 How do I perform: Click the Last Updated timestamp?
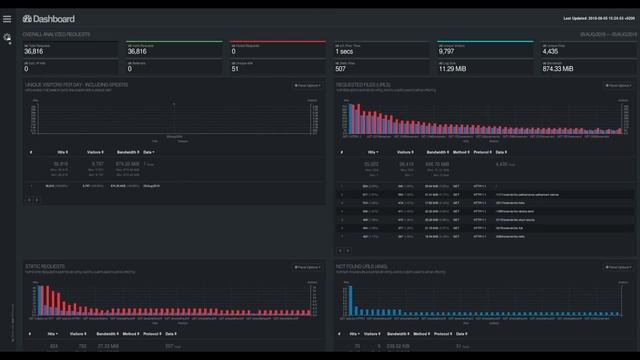coord(599,18)
